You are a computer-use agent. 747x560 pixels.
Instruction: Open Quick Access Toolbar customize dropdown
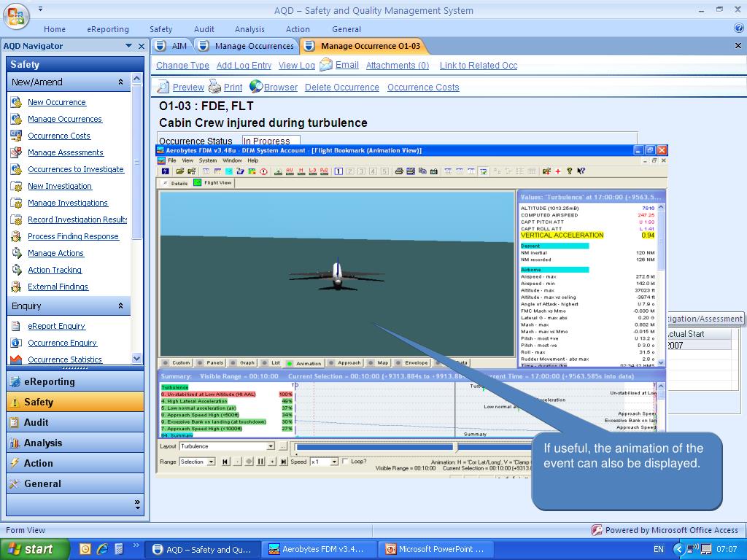[x=41, y=9]
